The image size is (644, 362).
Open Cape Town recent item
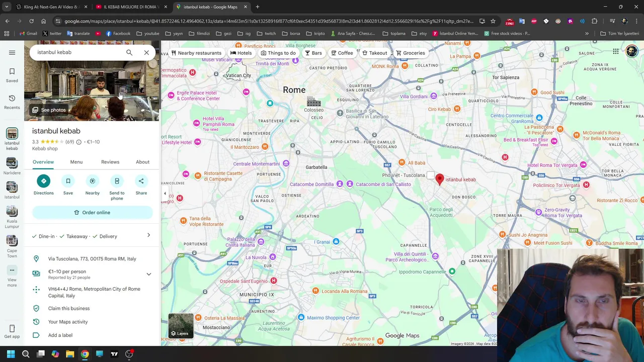coord(12,247)
